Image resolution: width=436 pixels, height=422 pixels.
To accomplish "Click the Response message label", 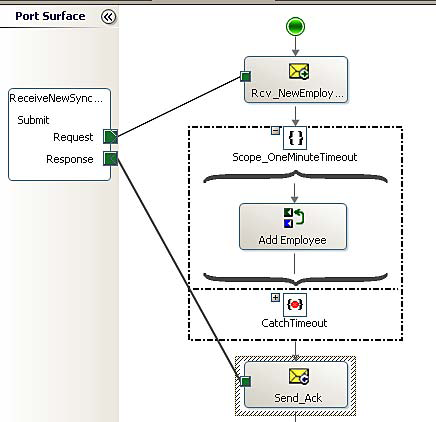I will (70, 159).
